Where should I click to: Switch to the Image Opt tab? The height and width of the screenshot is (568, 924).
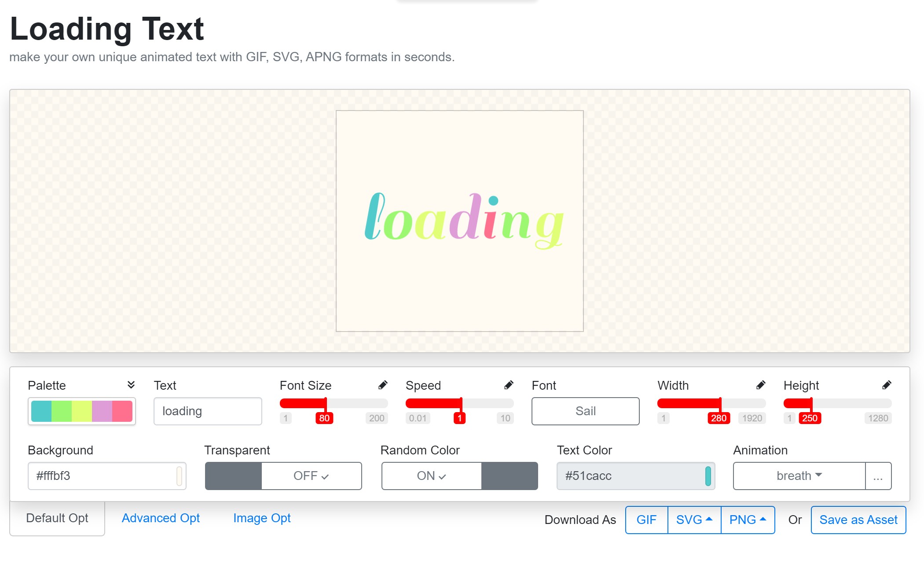(x=262, y=518)
